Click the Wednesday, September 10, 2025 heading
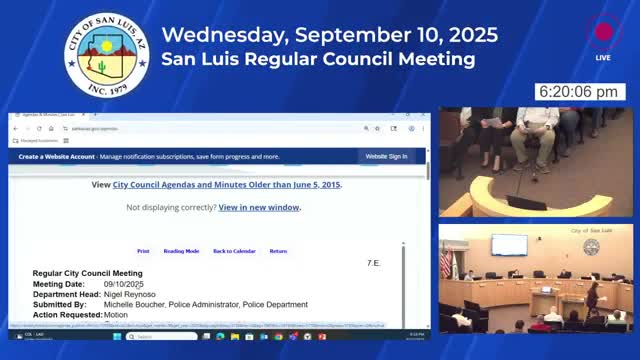 (x=330, y=35)
